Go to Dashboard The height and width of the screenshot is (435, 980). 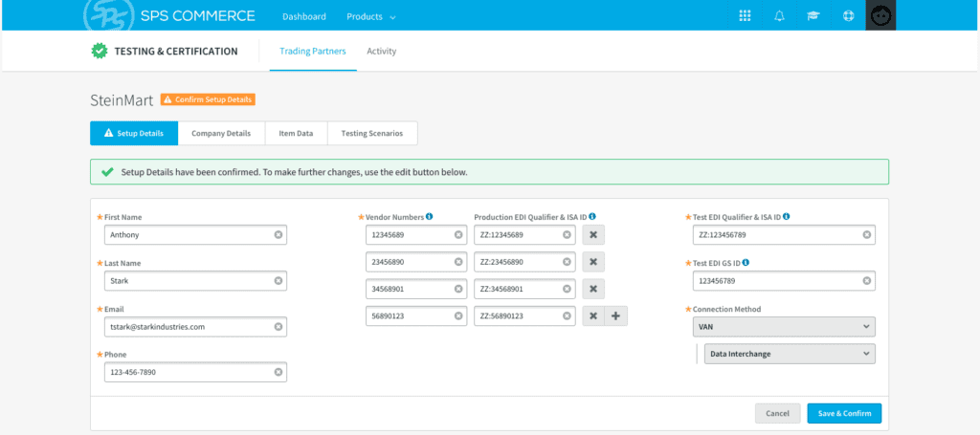[x=304, y=17]
